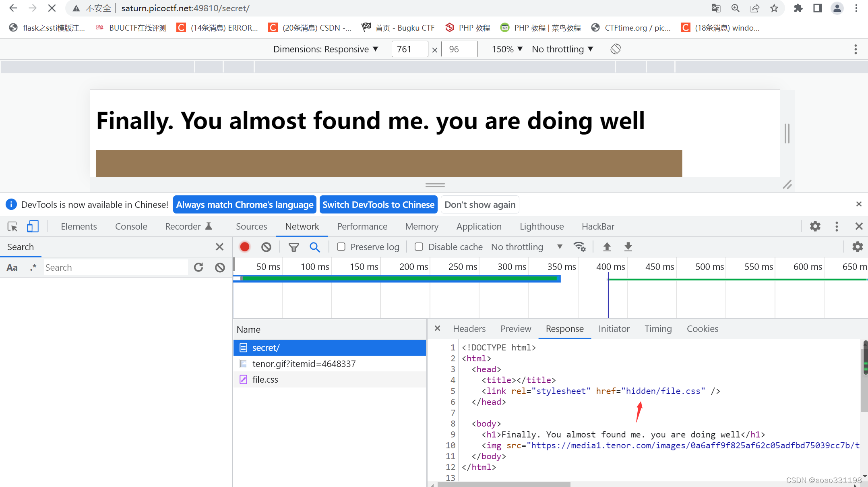Screen dimensions: 868x487
Task: Click Switch DevTools to Chinese button
Action: (379, 204)
